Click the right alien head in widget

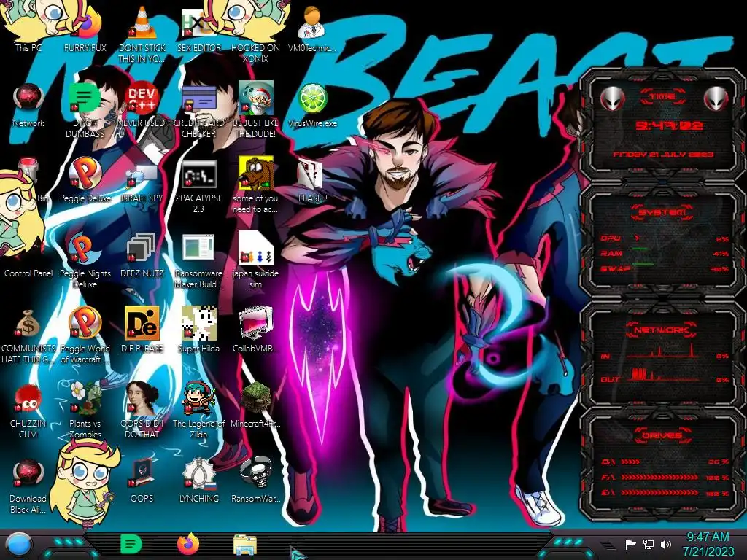[716, 98]
